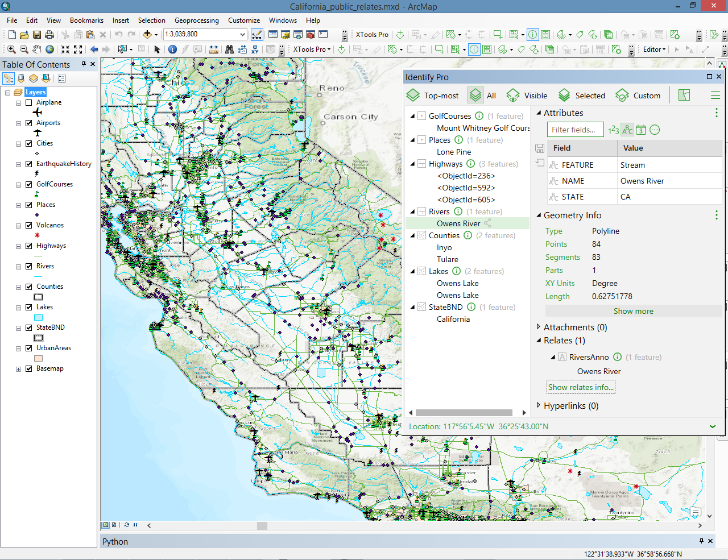This screenshot has height=560, width=728.
Task: Select the Lone Pine place result
Action: click(x=454, y=152)
